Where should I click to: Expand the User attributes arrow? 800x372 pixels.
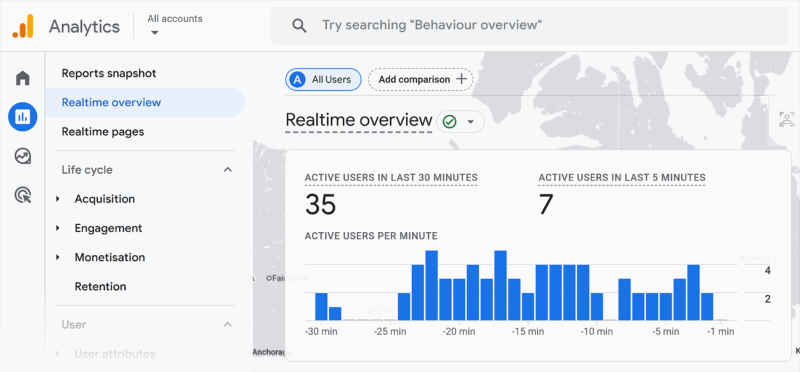(x=58, y=354)
